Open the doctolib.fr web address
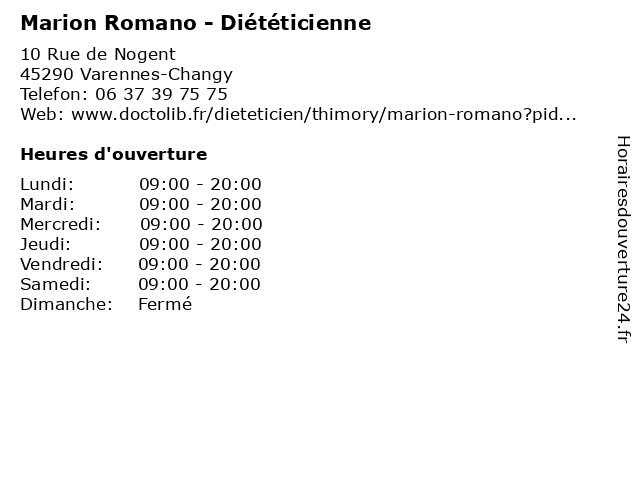Viewport: 640px width, 480px height. pyautogui.click(x=324, y=114)
